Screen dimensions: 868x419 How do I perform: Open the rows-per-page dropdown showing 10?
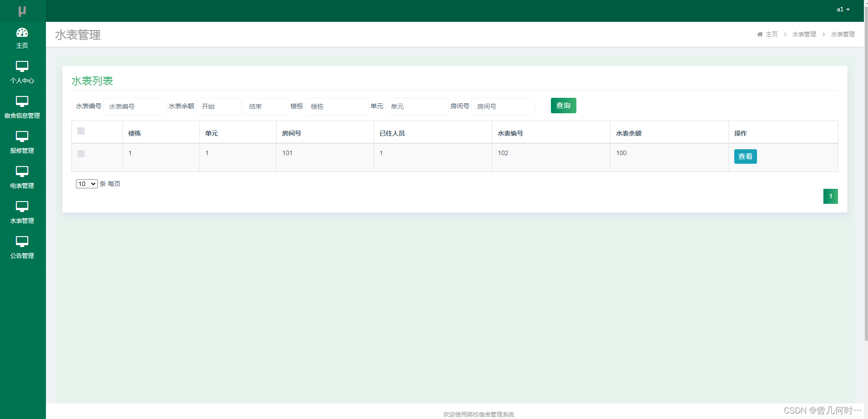(x=86, y=184)
